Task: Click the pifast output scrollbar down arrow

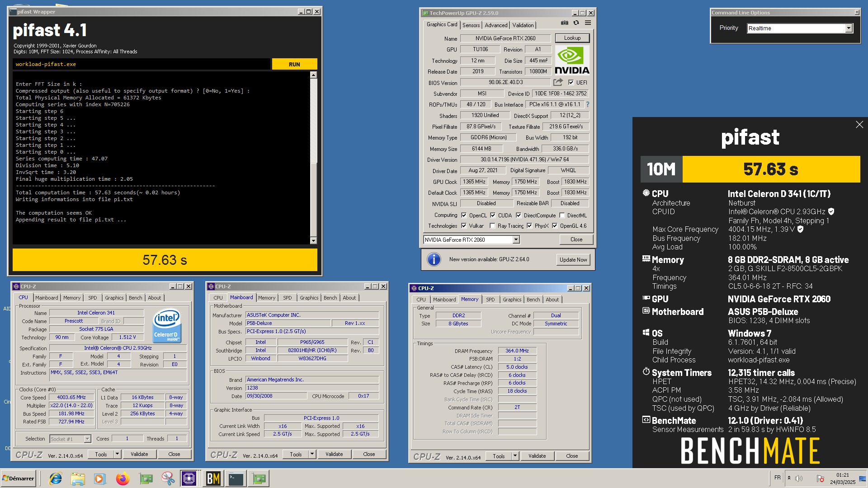Action: [x=313, y=240]
